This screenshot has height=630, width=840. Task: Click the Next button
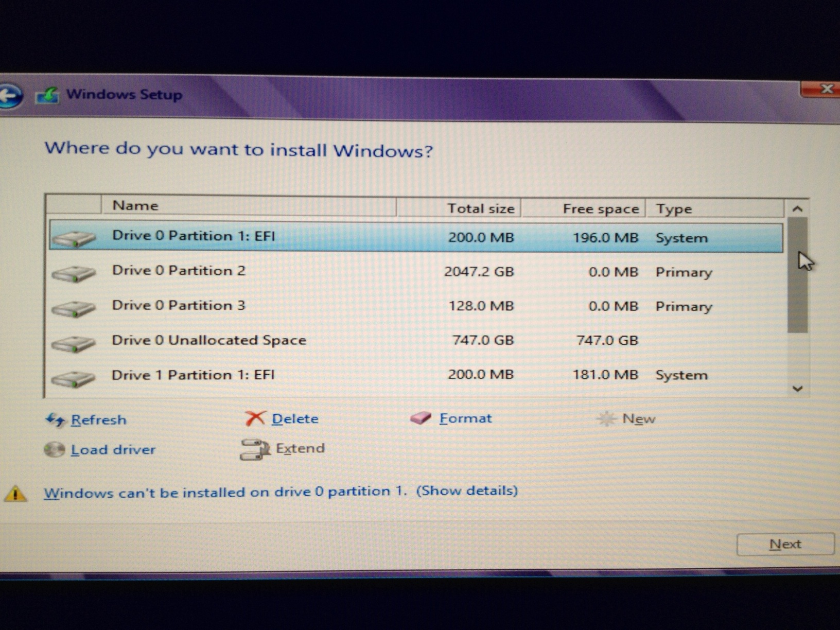pos(785,544)
